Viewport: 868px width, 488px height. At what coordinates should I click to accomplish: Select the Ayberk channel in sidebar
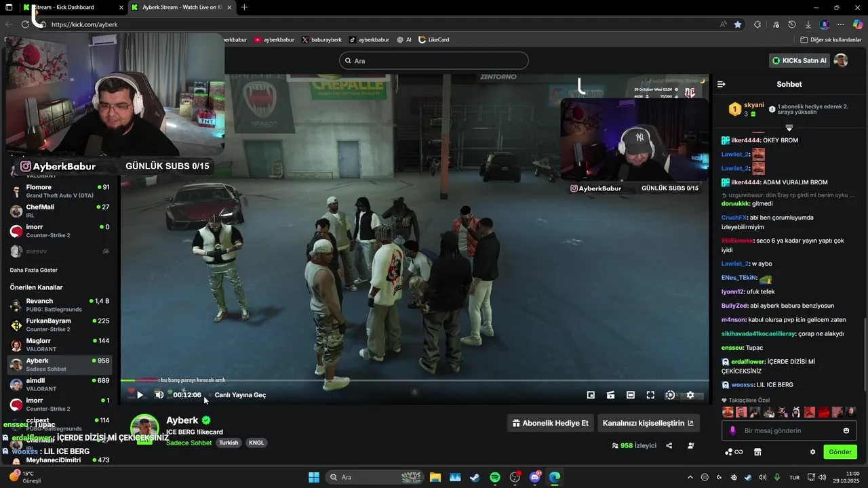tap(60, 365)
